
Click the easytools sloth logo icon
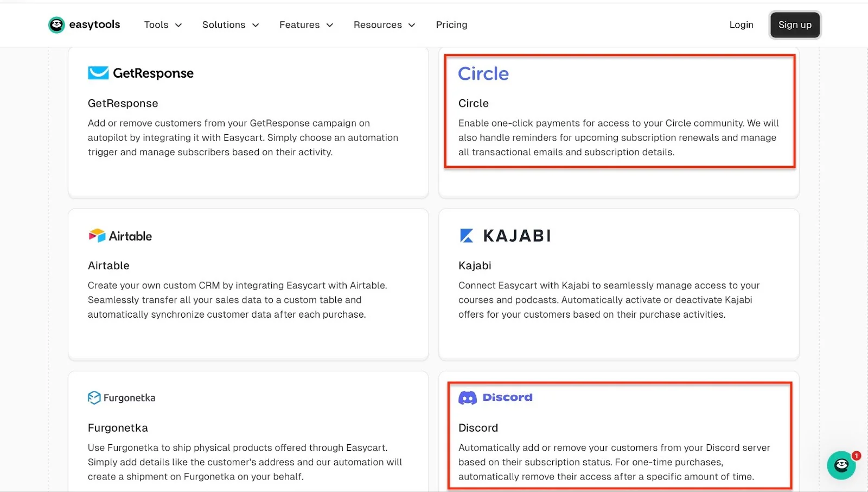[56, 25]
